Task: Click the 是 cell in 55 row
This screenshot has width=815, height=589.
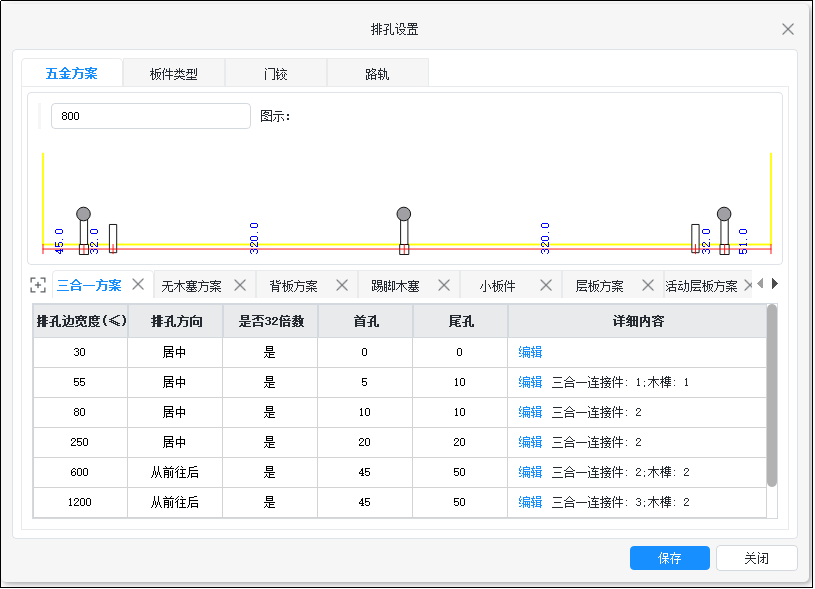Action: tap(269, 382)
